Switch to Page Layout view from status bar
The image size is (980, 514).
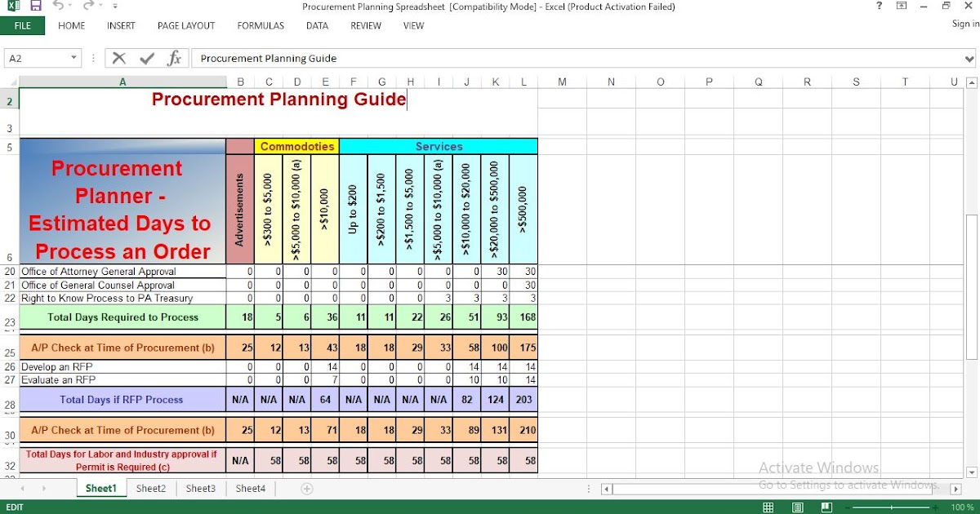pos(796,506)
